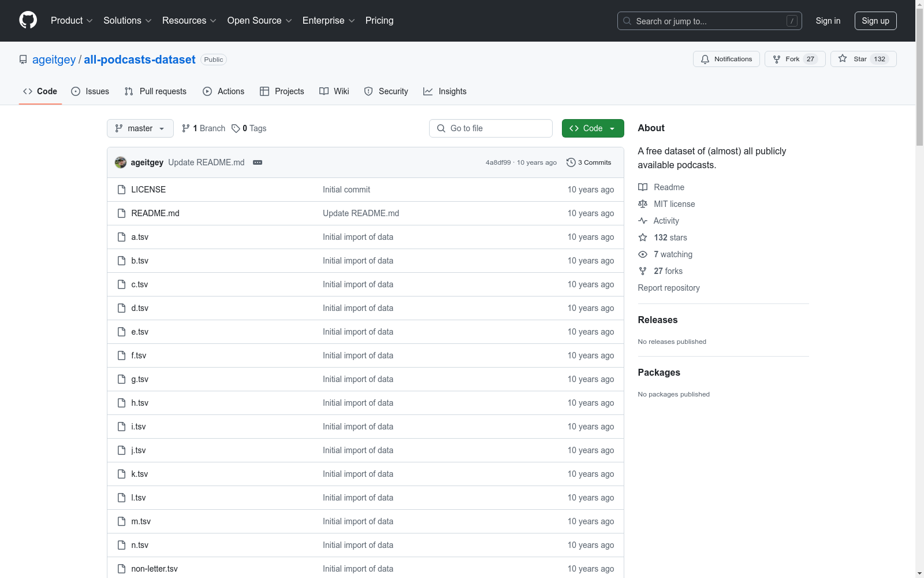
Task: Fork this repository
Action: click(795, 59)
